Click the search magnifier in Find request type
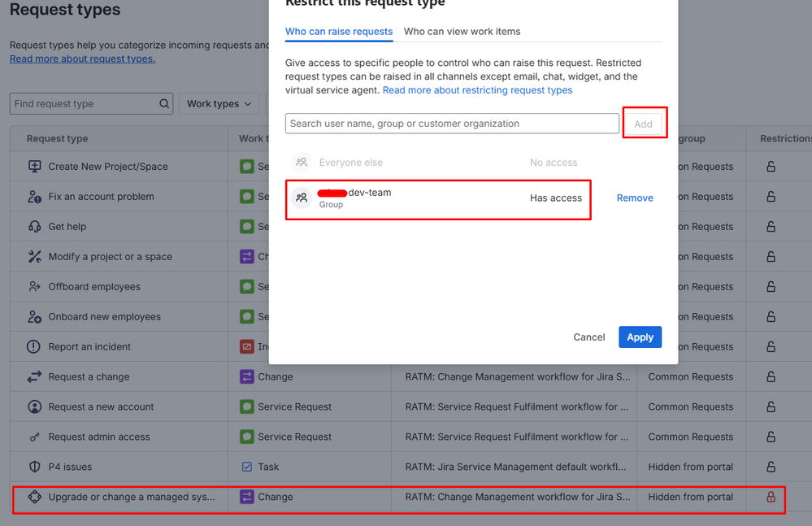The height and width of the screenshot is (526, 812). (x=164, y=103)
